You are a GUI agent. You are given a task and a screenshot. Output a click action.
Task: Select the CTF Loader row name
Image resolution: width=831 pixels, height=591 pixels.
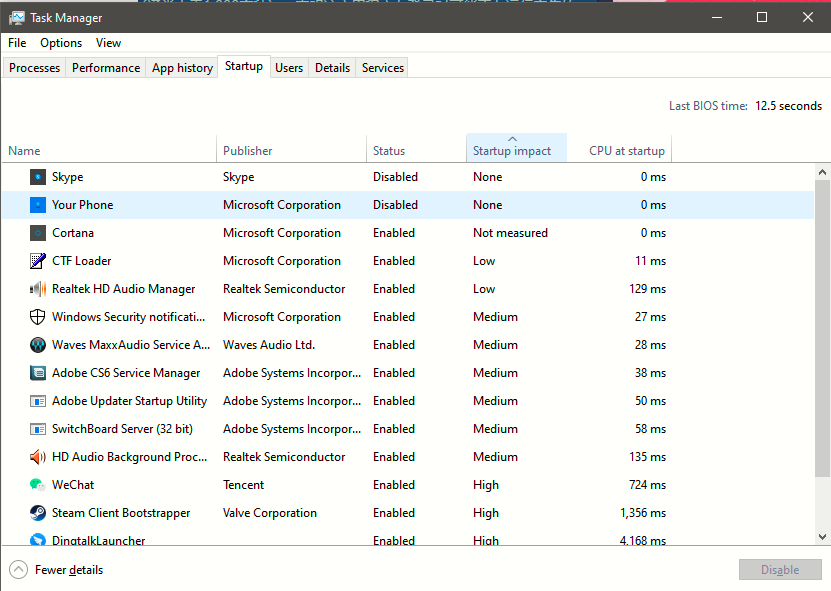pos(82,261)
